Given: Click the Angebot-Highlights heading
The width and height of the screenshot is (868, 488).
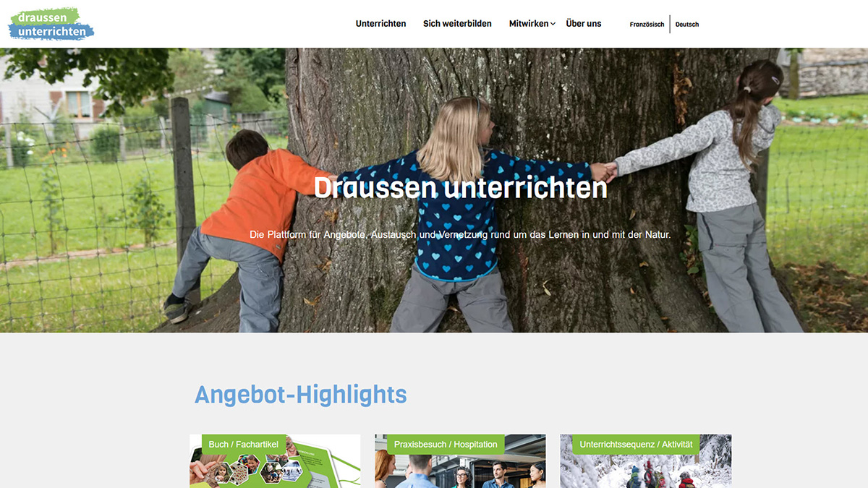Looking at the screenshot, I should [x=301, y=395].
